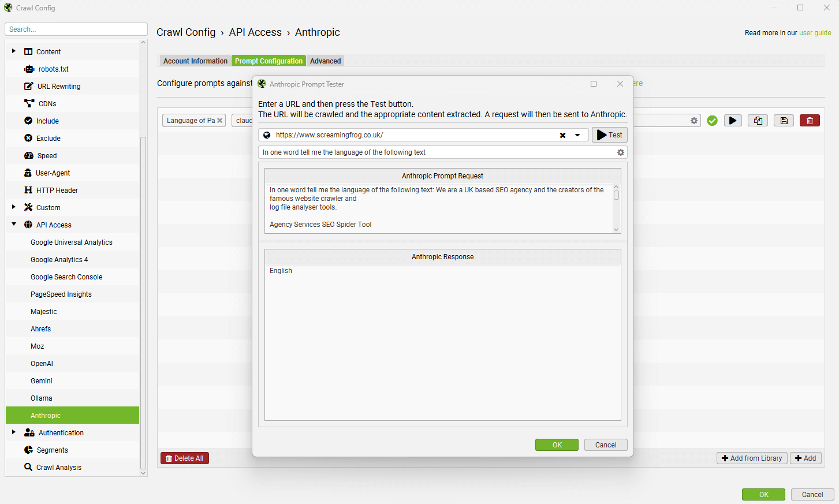This screenshot has width=839, height=504.
Task: Open the gear settings in the prompt text field
Action: (x=621, y=152)
